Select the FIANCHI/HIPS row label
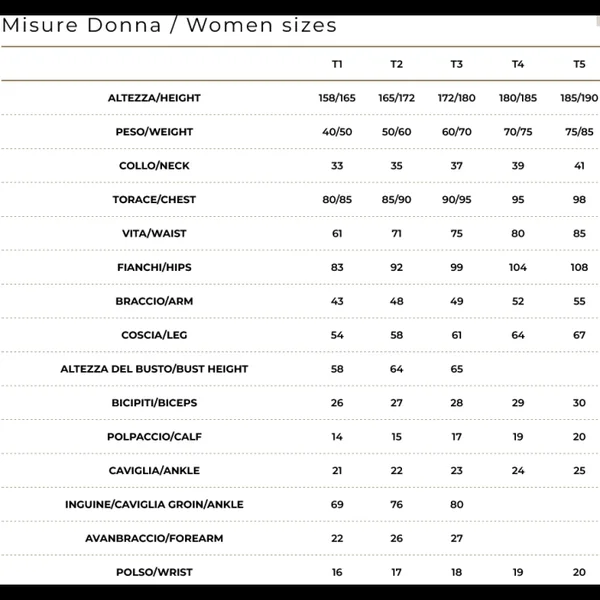The height and width of the screenshot is (600, 600). [x=154, y=268]
